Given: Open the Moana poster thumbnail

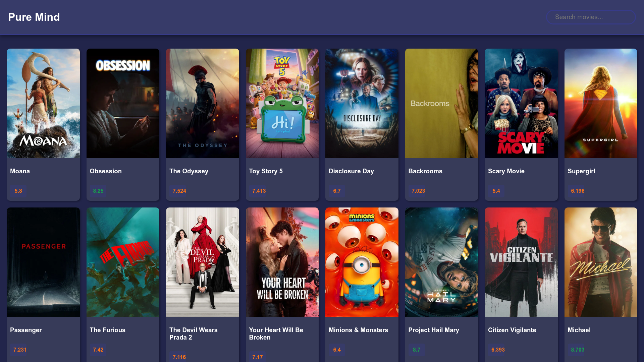Looking at the screenshot, I should tap(43, 103).
